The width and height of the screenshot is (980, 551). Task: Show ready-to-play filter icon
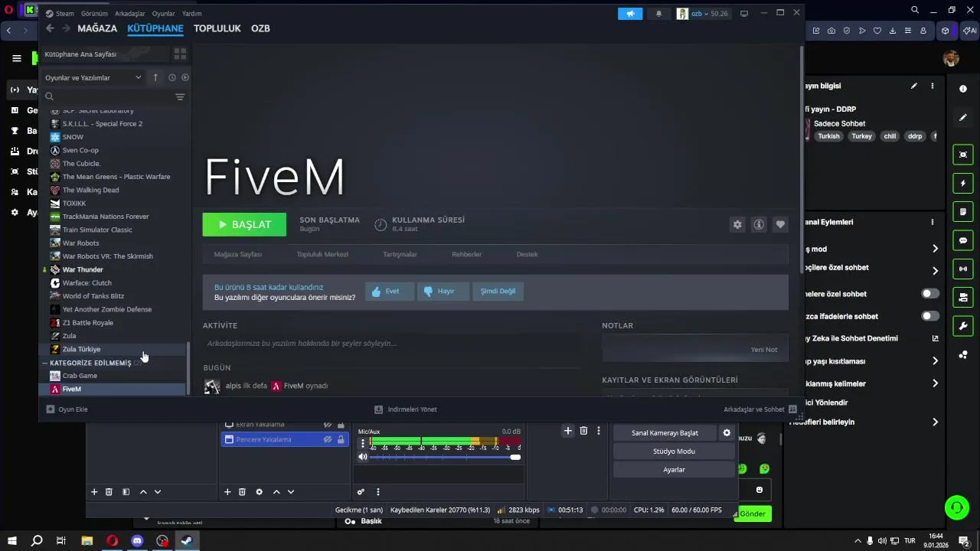[x=185, y=77]
